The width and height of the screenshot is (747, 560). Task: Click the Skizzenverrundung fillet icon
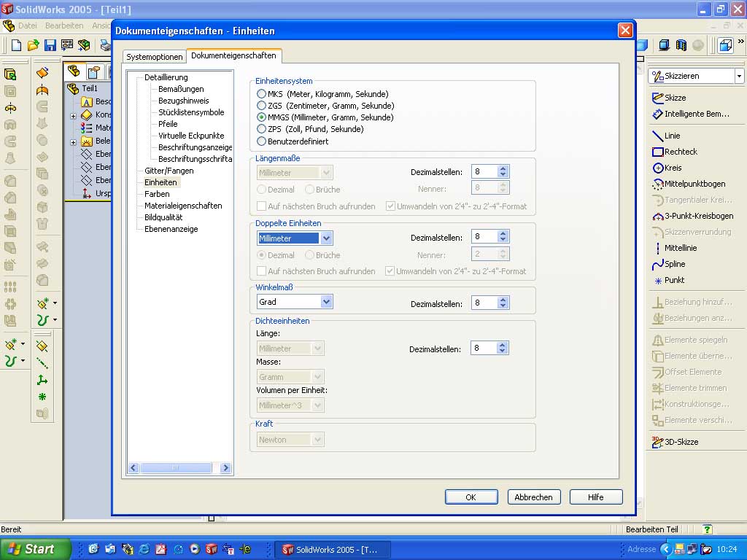point(657,233)
